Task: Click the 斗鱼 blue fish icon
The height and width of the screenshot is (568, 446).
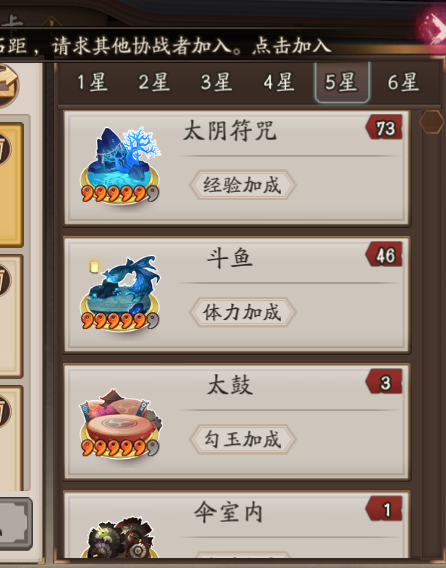Action: coord(120,293)
